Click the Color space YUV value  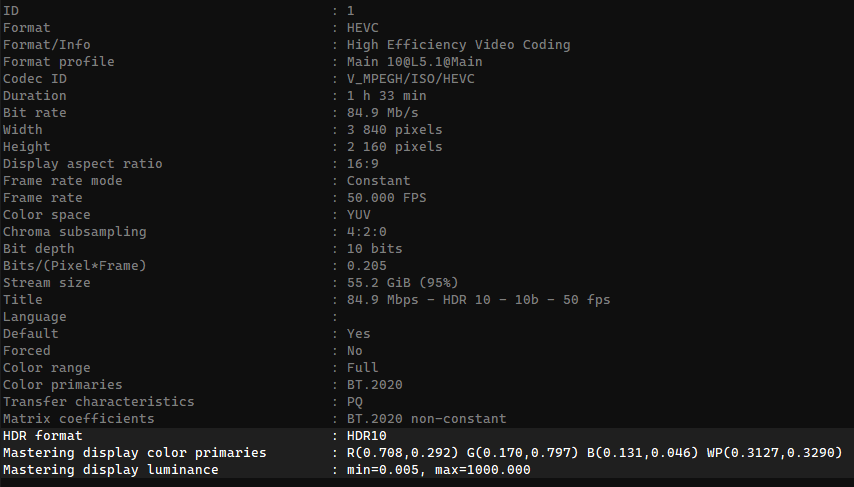click(x=359, y=215)
